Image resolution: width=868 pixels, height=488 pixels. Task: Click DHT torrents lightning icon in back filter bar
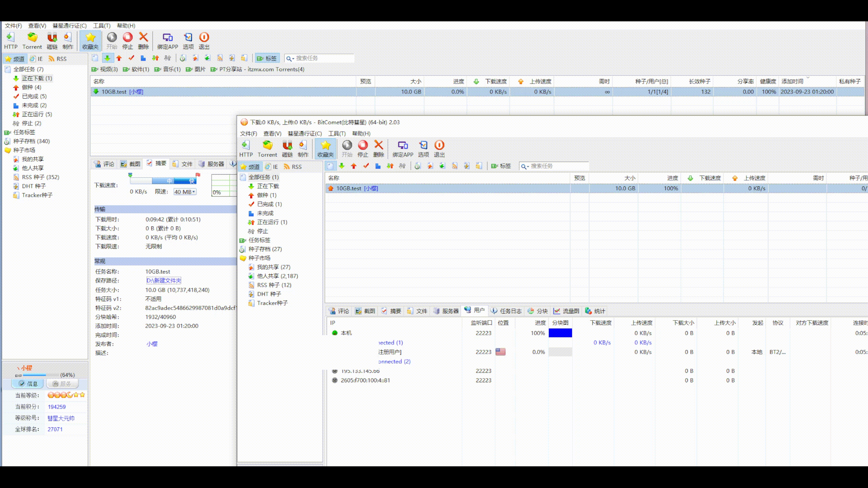(232, 58)
